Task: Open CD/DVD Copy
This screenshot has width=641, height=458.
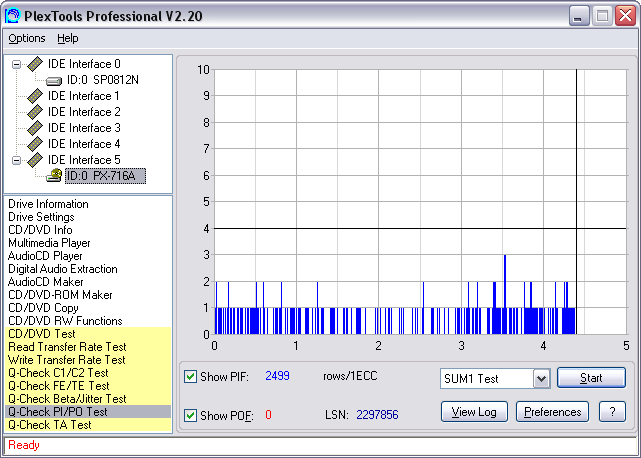Action: coord(43,308)
